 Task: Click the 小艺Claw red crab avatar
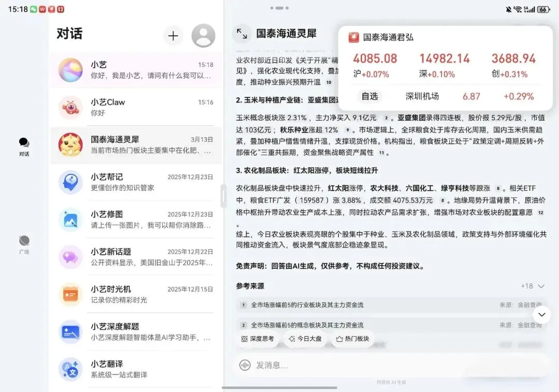[70, 107]
